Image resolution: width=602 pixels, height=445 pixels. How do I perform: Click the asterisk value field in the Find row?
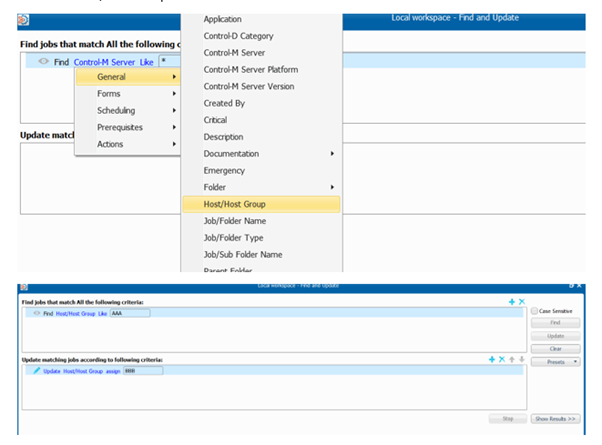(x=170, y=61)
